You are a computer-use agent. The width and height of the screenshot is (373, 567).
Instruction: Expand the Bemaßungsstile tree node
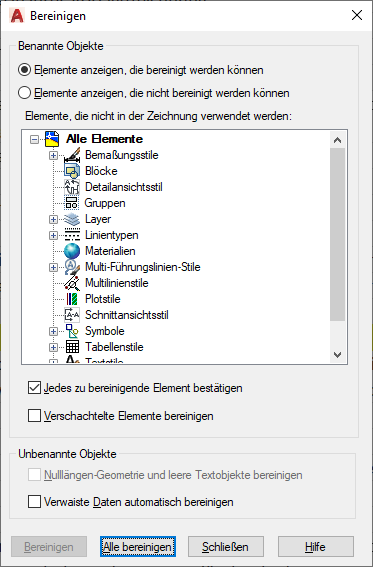[x=53, y=155]
